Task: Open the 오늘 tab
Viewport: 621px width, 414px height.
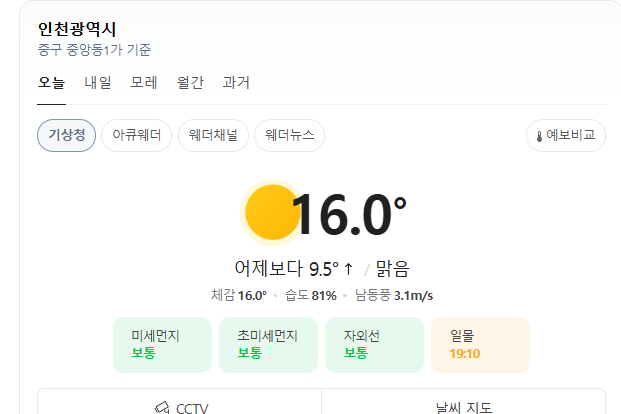Action: pos(51,83)
